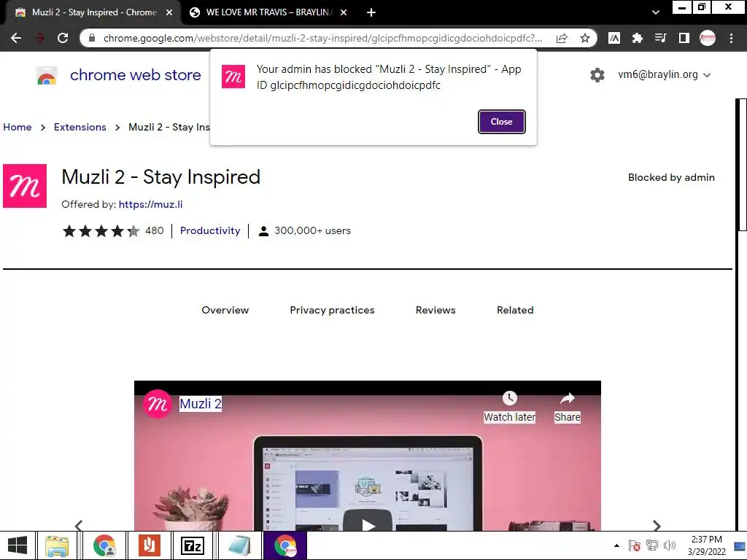Go to Home breadcrumb link

click(18, 127)
